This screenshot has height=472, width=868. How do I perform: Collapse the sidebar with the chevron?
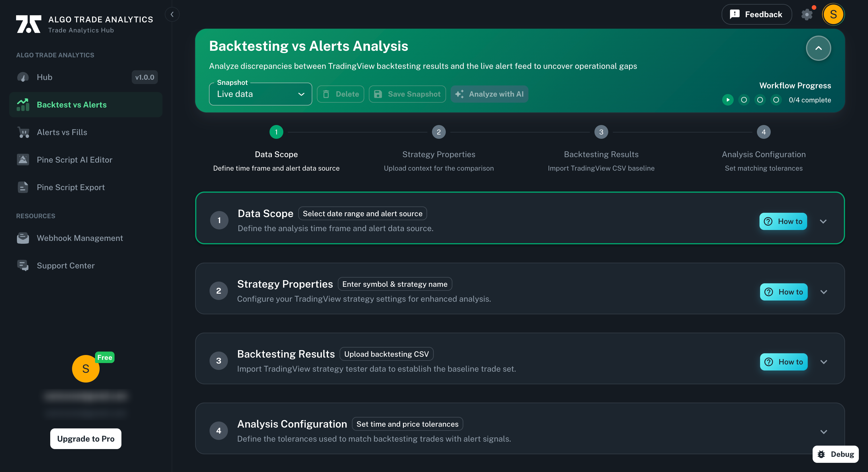172,14
